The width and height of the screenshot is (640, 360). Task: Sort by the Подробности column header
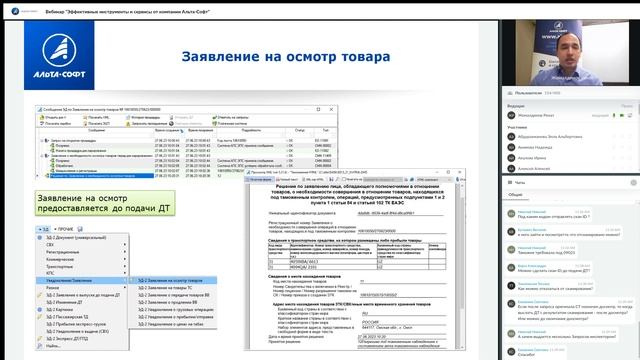click(x=251, y=131)
